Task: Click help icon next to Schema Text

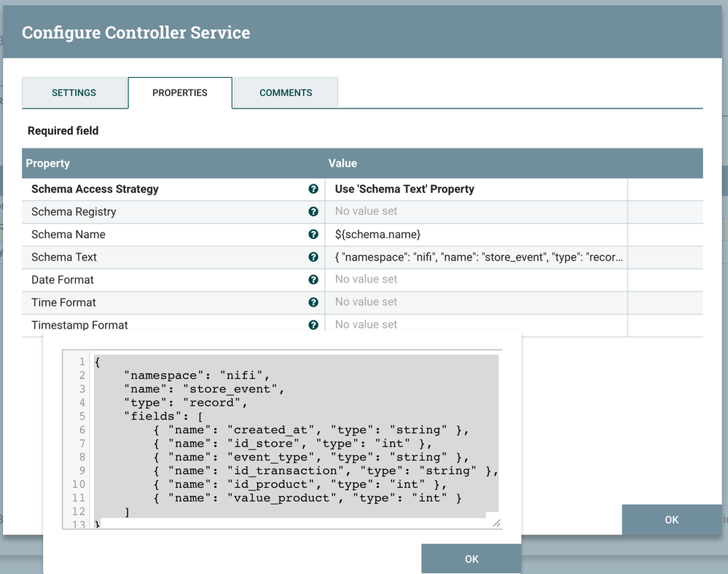Action: click(313, 257)
